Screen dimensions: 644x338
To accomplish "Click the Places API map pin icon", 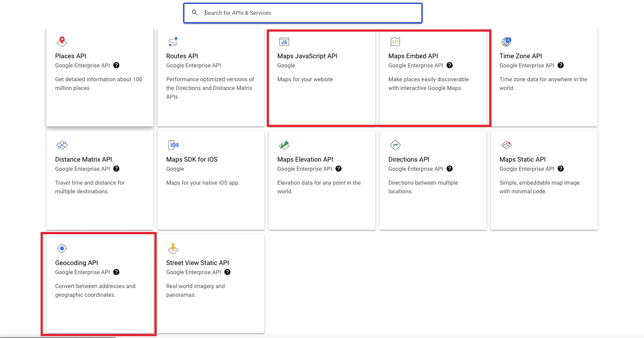I will pos(62,41).
